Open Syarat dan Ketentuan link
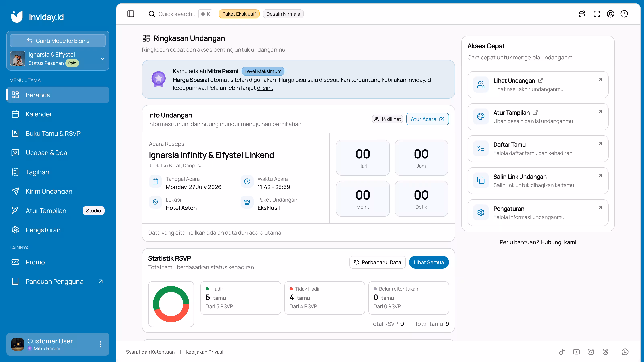Viewport: 644px width, 362px height. coord(150,352)
